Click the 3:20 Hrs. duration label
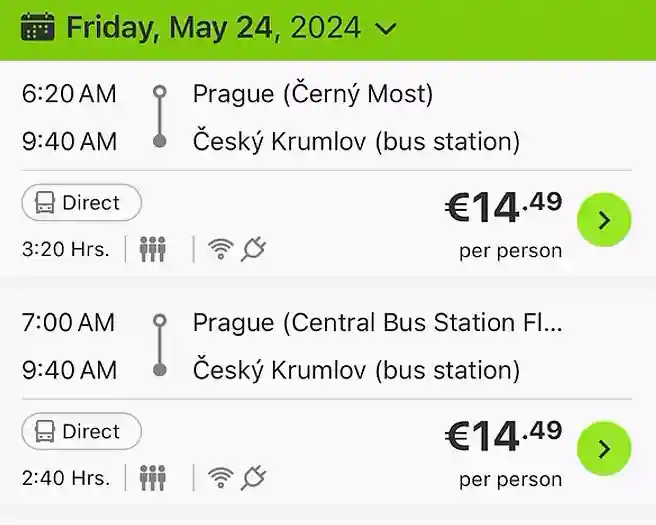656x525 pixels. (x=65, y=249)
